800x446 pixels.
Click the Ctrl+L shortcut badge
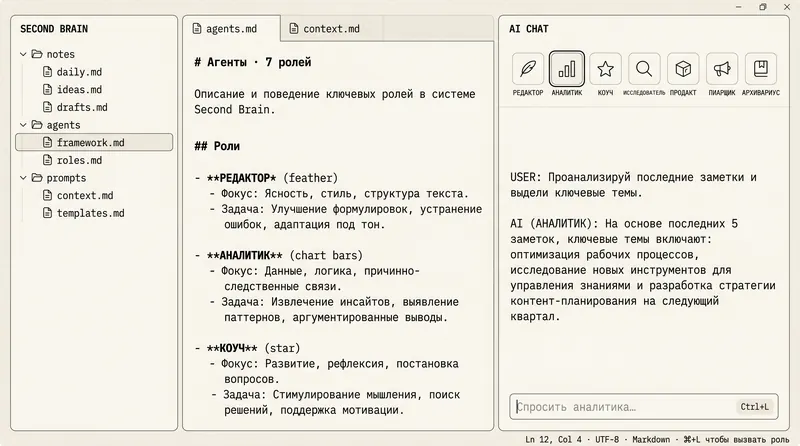pyautogui.click(x=754, y=407)
